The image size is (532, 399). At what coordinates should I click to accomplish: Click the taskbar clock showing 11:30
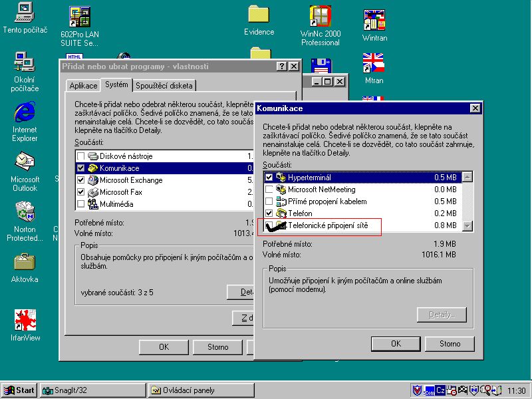(517, 390)
